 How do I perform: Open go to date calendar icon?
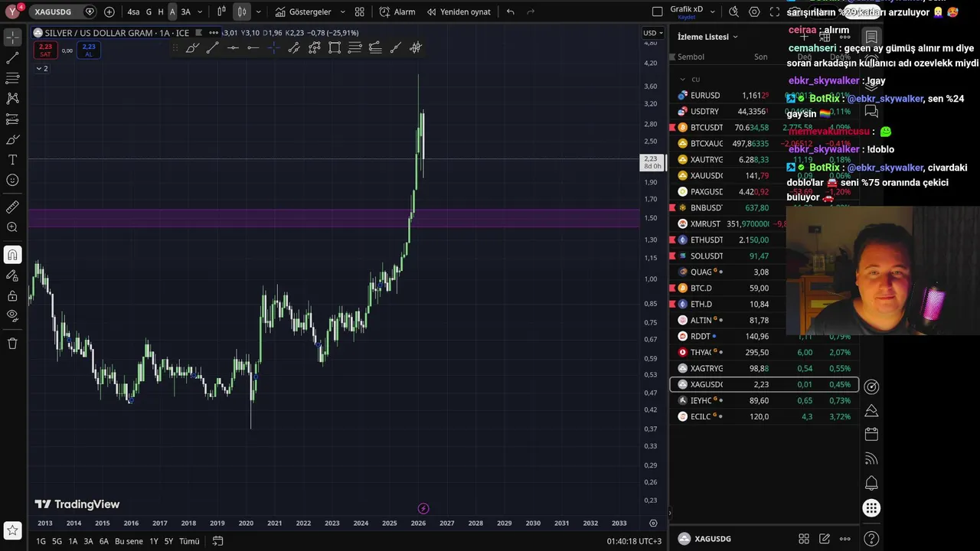coord(217,541)
